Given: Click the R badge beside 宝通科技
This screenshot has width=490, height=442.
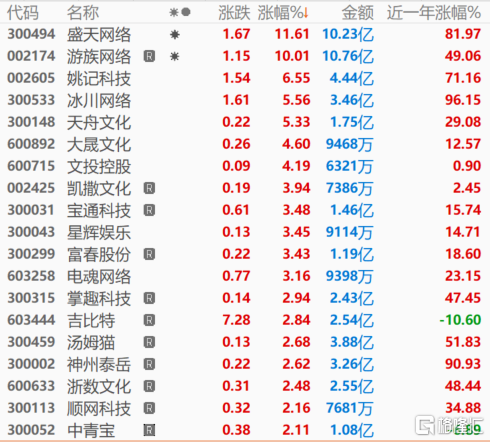Looking at the screenshot, I should click(x=149, y=210).
